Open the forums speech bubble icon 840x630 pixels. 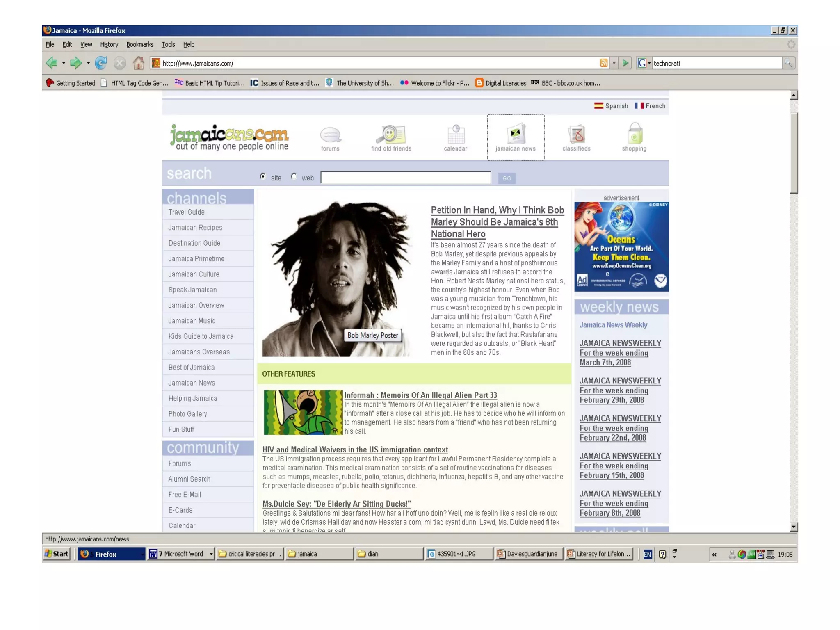(x=330, y=135)
